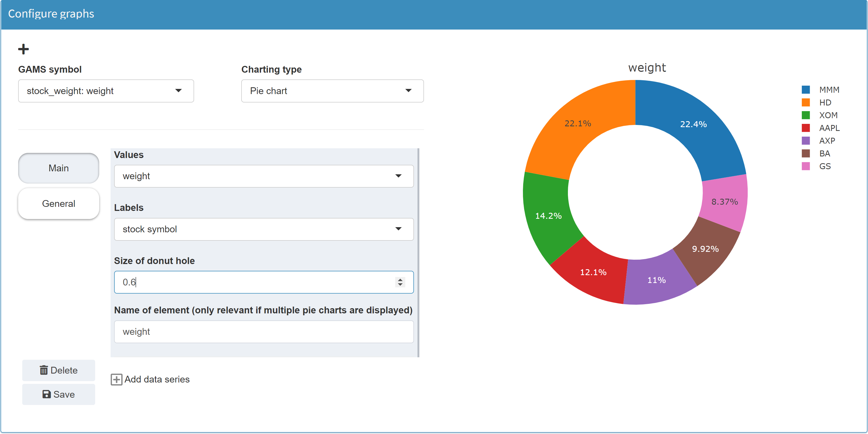The width and height of the screenshot is (868, 434).
Task: Switch to the Main tab
Action: tap(58, 168)
